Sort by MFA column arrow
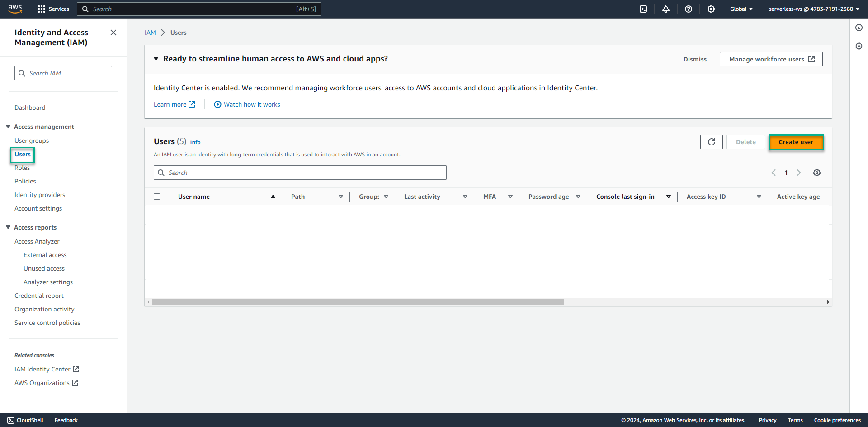868x427 pixels. click(510, 197)
